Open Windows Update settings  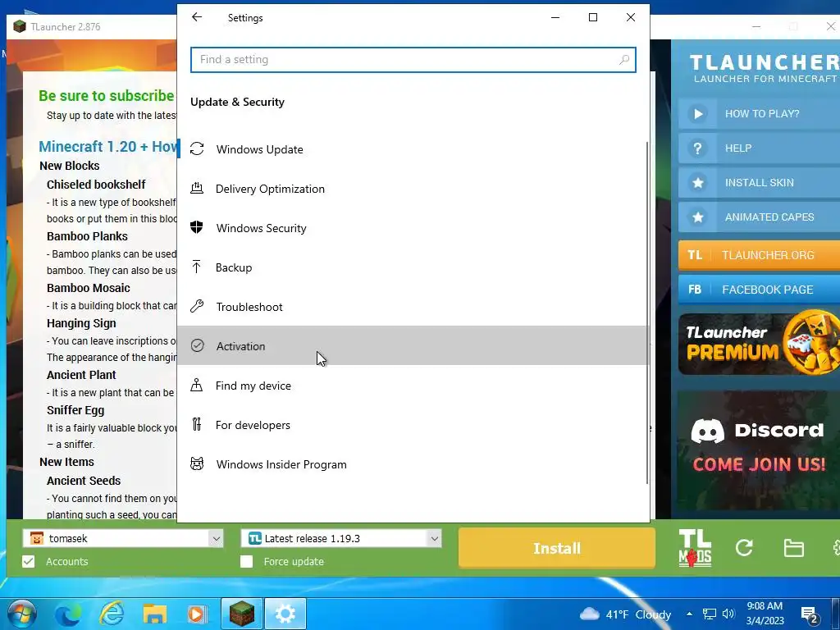pos(413,149)
